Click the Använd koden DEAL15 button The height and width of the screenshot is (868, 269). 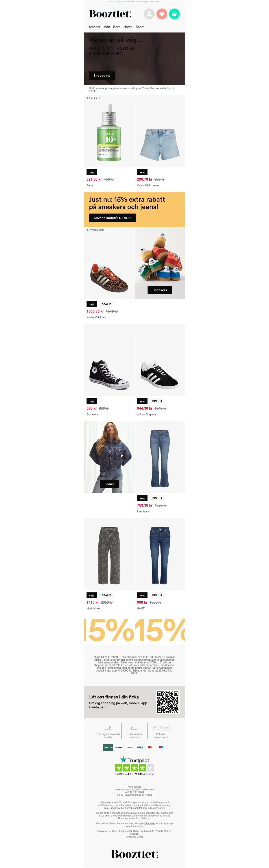point(112,218)
